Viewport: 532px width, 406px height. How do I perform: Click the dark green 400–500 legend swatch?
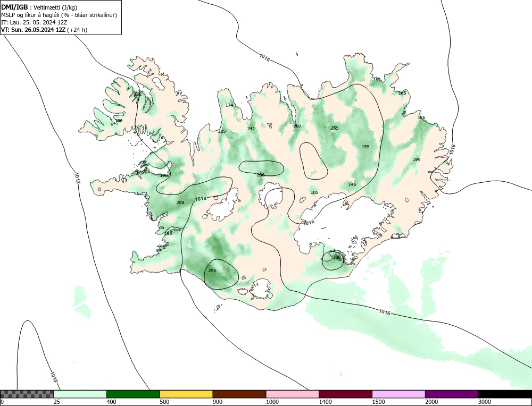tap(133, 394)
